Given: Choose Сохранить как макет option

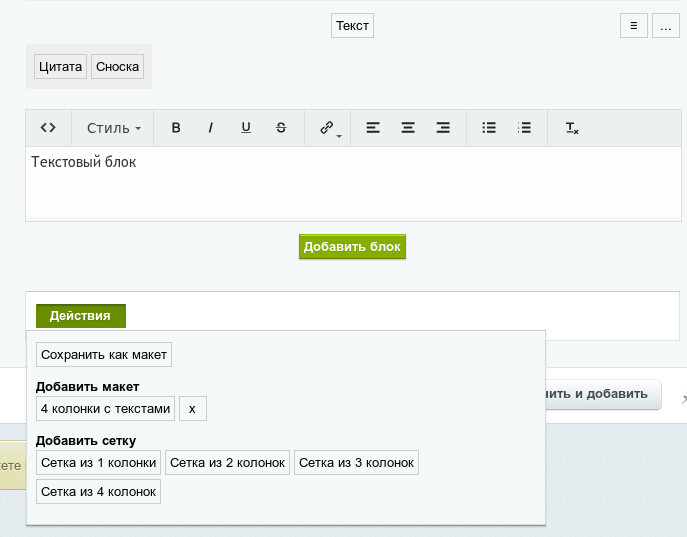Looking at the screenshot, I should point(104,354).
